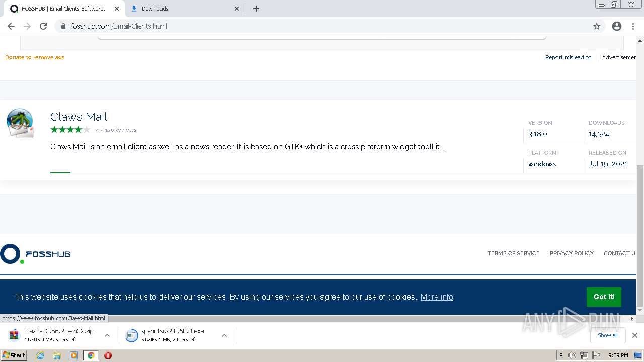Open Windows Explorer folder in the taskbar
The height and width of the screenshot is (362, 644).
click(x=57, y=355)
